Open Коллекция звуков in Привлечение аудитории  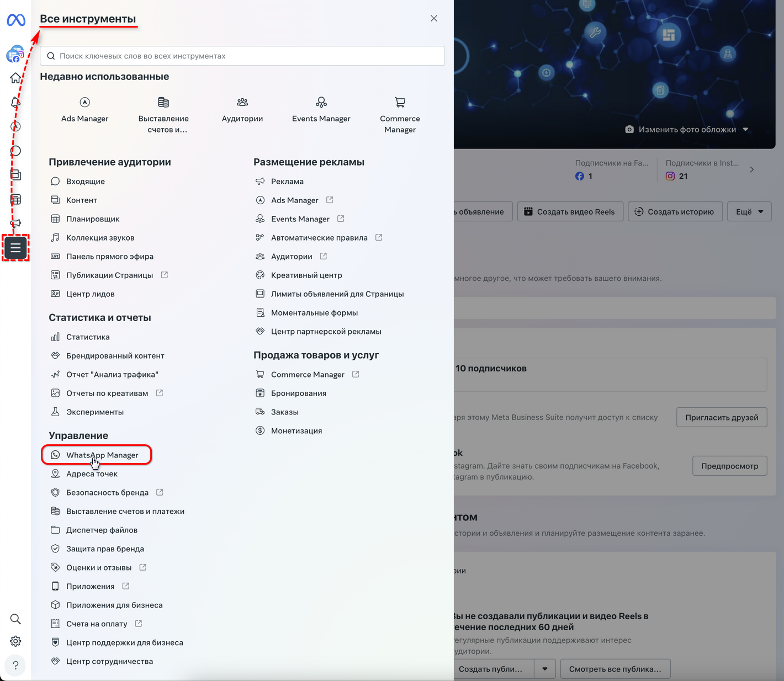click(x=100, y=237)
